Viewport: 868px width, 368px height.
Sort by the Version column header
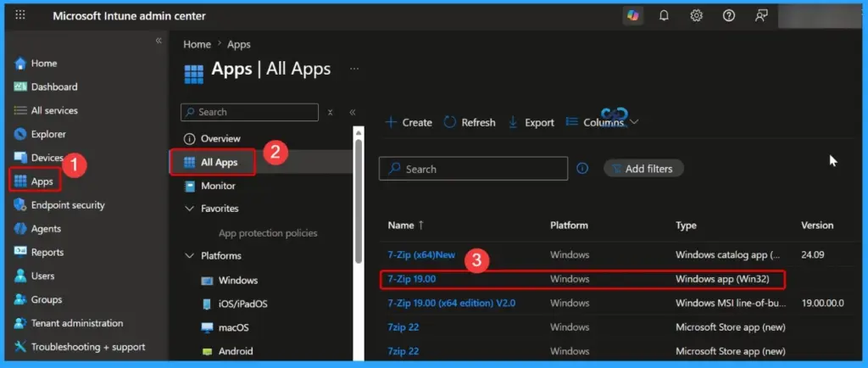click(x=817, y=226)
